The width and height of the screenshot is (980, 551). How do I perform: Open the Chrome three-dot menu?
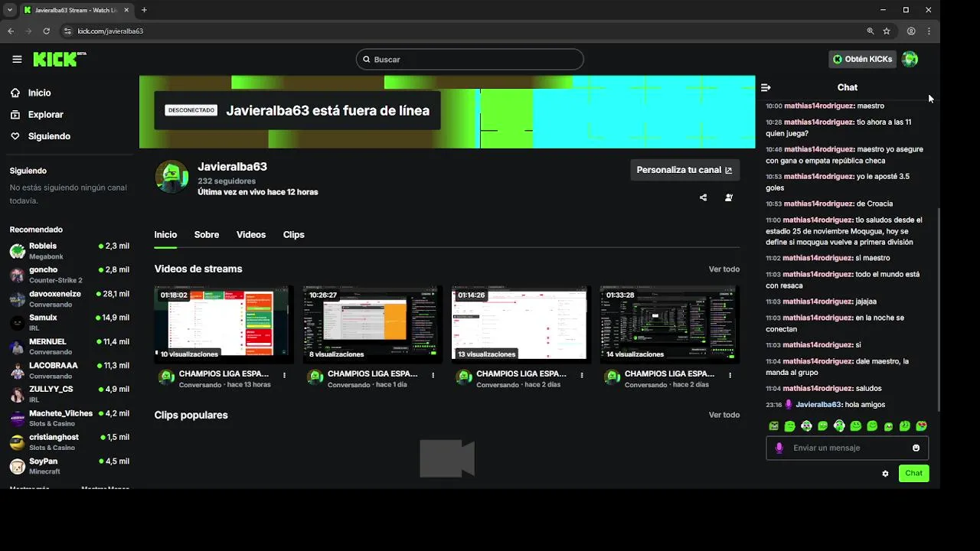pyautogui.click(x=929, y=31)
